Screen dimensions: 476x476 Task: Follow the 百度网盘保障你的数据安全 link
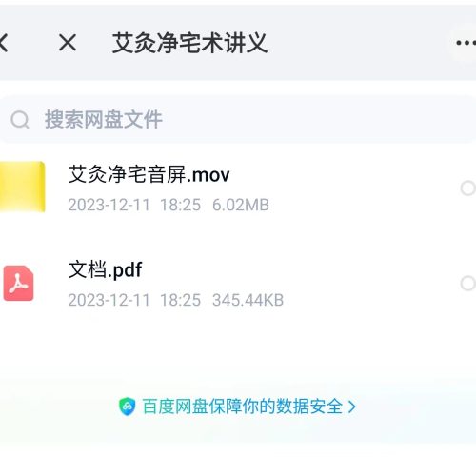click(242, 407)
